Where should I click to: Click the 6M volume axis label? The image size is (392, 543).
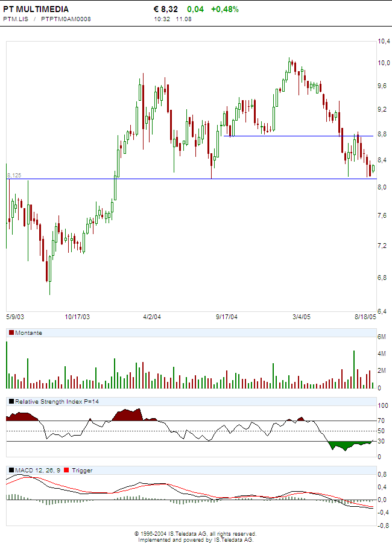point(381,337)
